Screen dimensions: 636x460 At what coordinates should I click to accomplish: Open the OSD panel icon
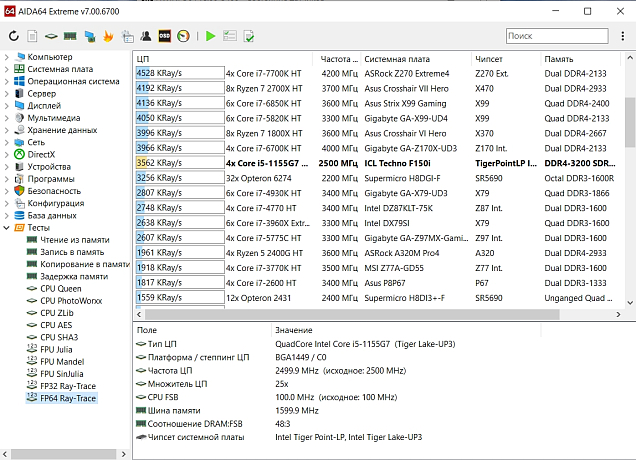(165, 36)
